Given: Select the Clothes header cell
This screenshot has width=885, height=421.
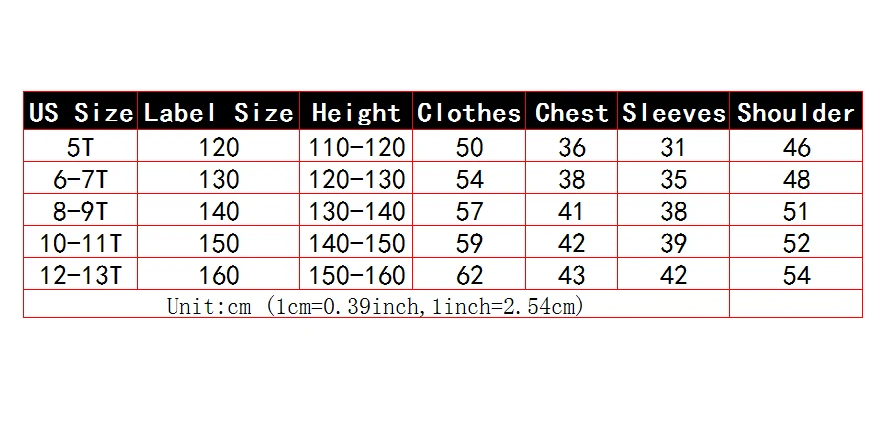Looking at the screenshot, I should coord(469,111).
